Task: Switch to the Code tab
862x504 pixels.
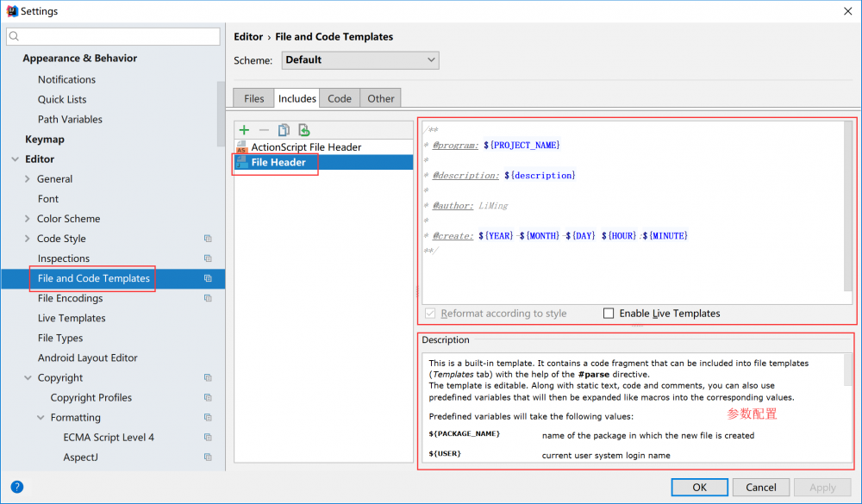Action: coord(340,98)
